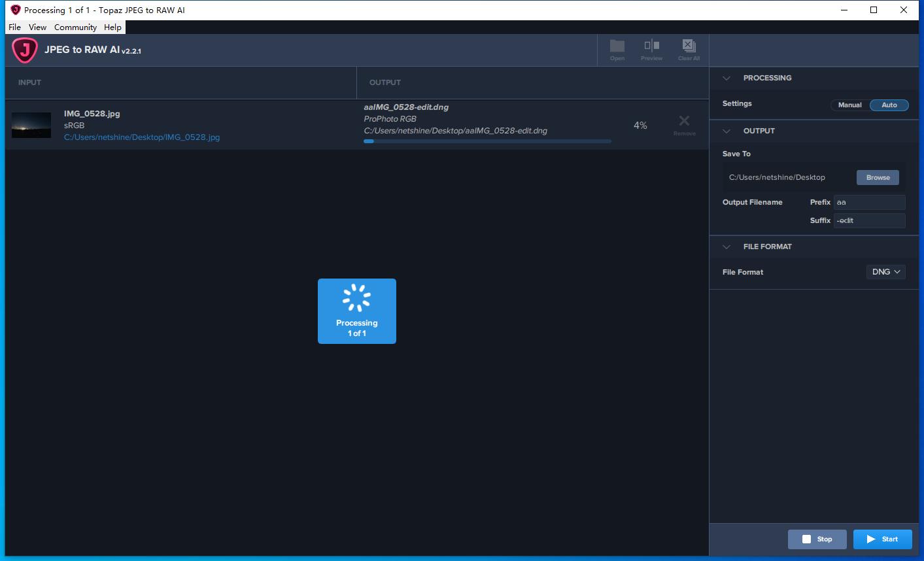The image size is (924, 561).
Task: Click the Start button
Action: coord(883,539)
